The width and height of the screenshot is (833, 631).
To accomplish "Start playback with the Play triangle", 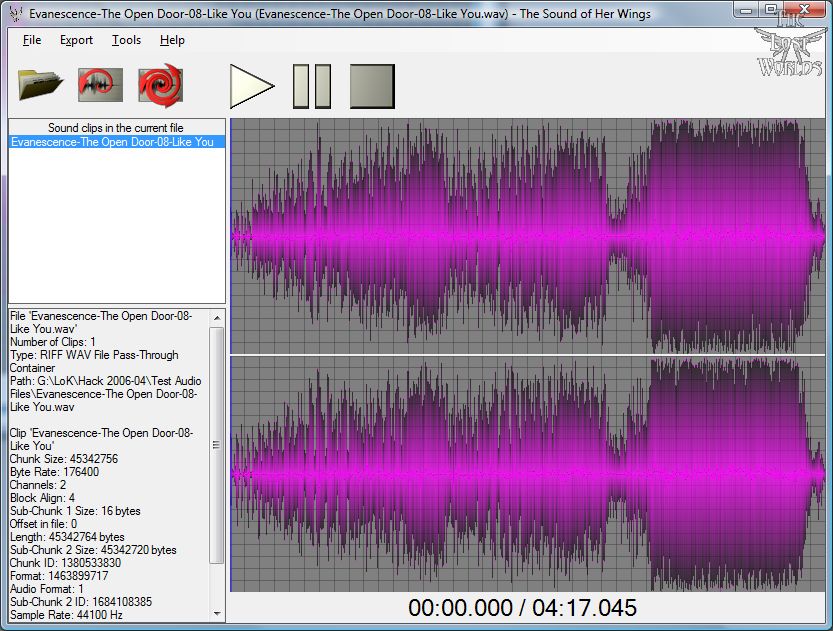I will [252, 86].
